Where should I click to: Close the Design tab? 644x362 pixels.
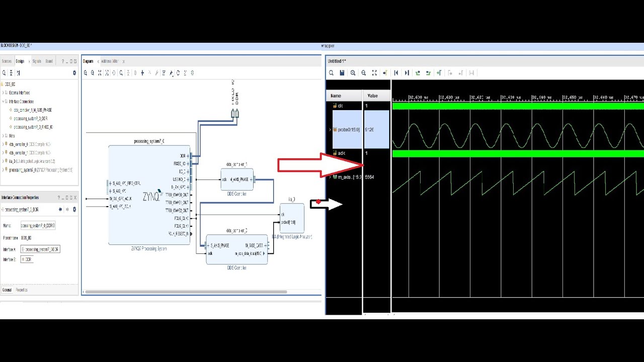click(x=29, y=61)
